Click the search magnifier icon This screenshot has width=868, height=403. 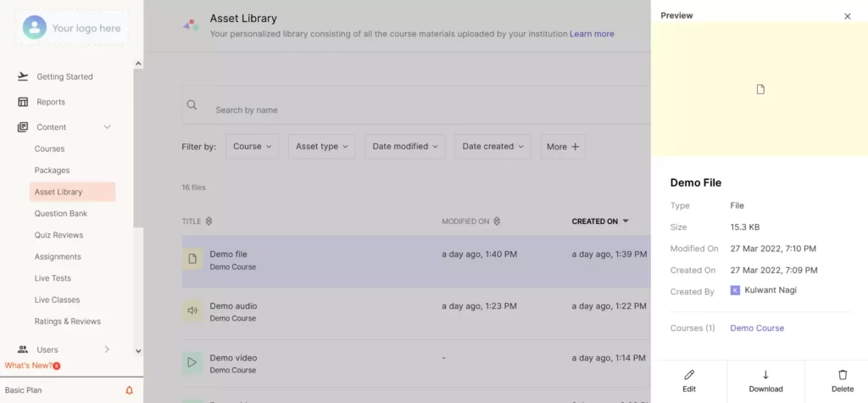coord(192,104)
